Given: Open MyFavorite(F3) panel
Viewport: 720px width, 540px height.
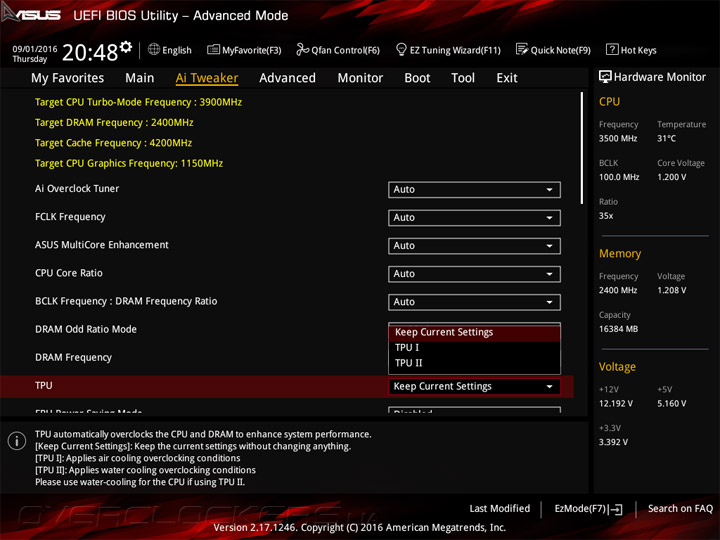Looking at the screenshot, I should pyautogui.click(x=244, y=50).
